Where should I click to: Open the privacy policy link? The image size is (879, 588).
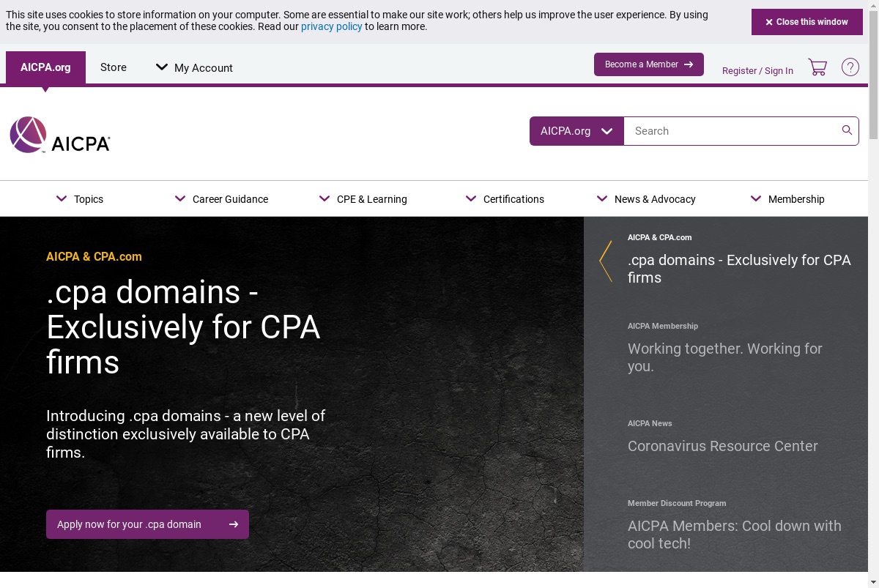click(332, 26)
